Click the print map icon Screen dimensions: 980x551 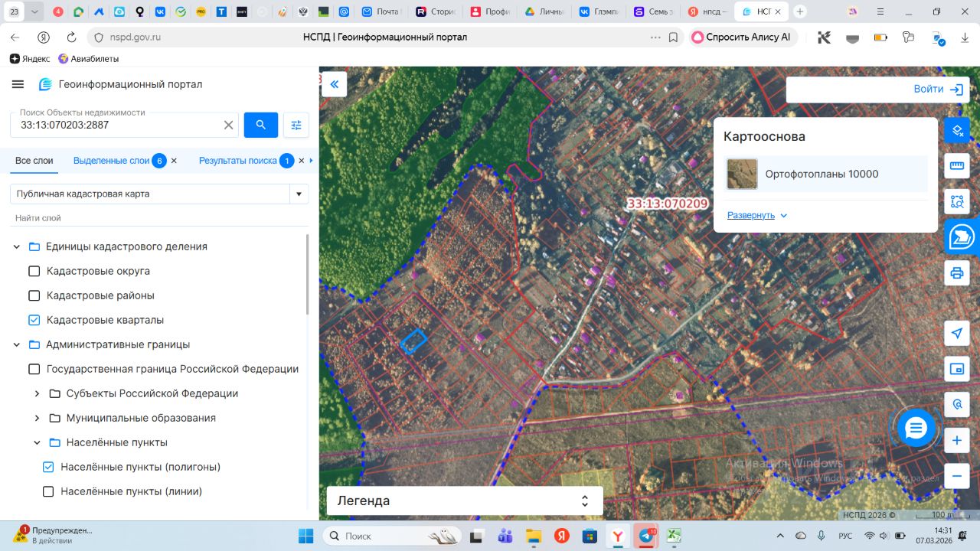tap(956, 273)
